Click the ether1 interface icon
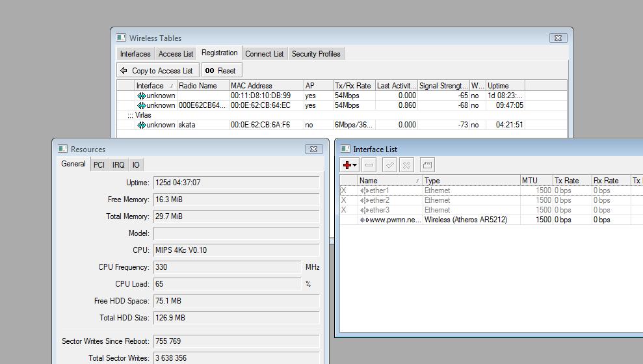643x364 pixels. click(x=364, y=190)
